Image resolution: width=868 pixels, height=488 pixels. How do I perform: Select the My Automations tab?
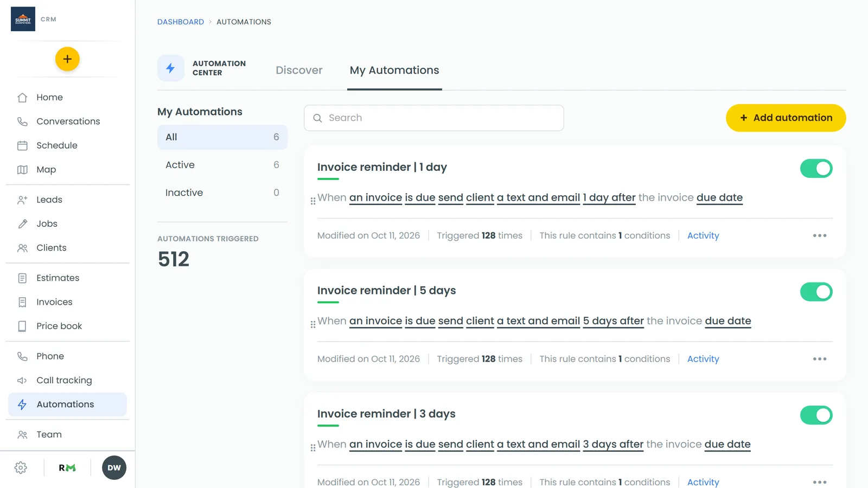click(x=394, y=70)
